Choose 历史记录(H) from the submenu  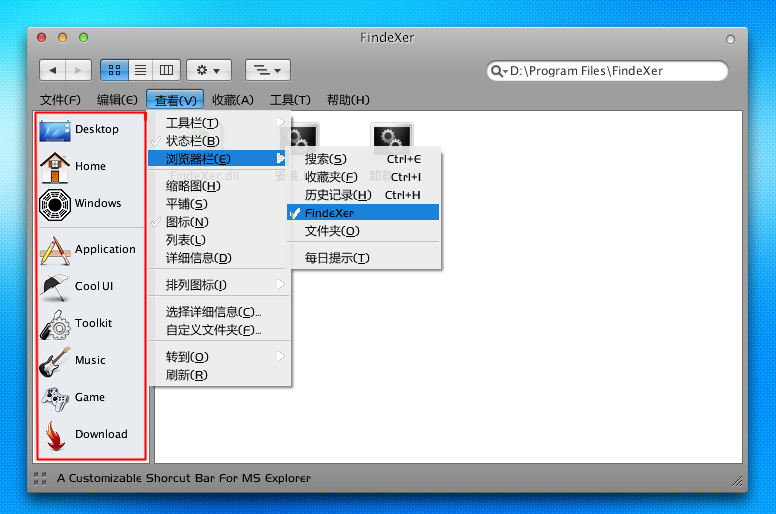pos(338,195)
